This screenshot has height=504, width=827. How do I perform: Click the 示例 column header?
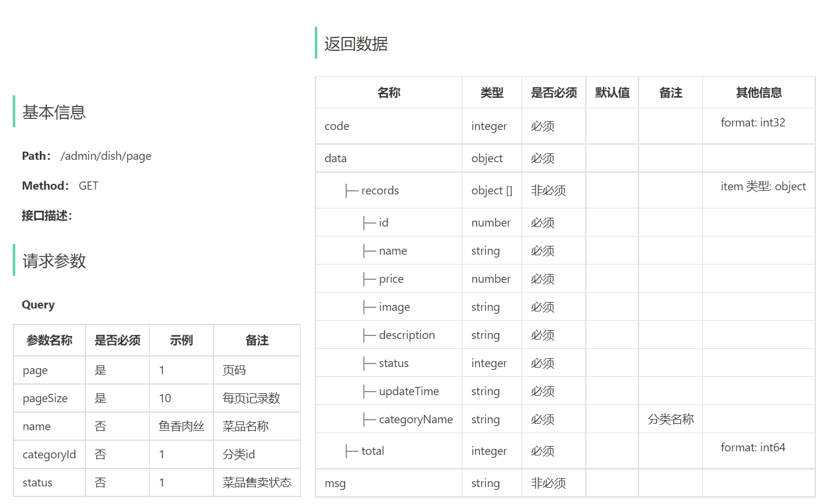181,340
